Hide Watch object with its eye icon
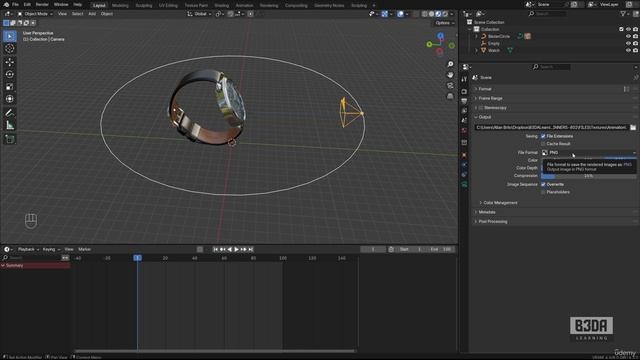Screen dimensions: 640x360 pos(628,50)
